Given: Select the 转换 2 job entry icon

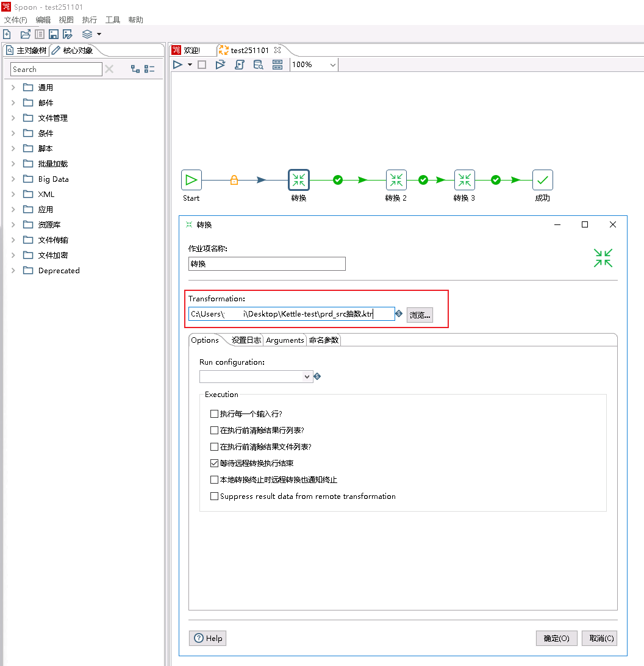Looking at the screenshot, I should [396, 180].
